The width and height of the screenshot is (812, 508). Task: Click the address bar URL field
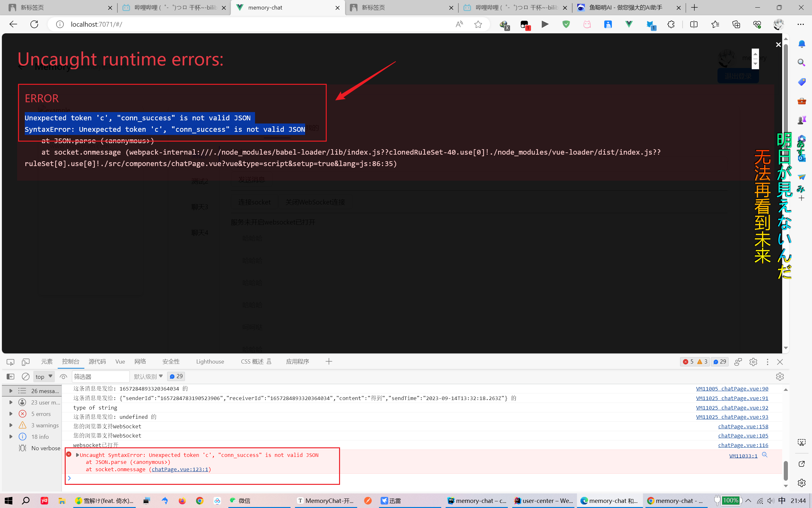[x=259, y=24]
